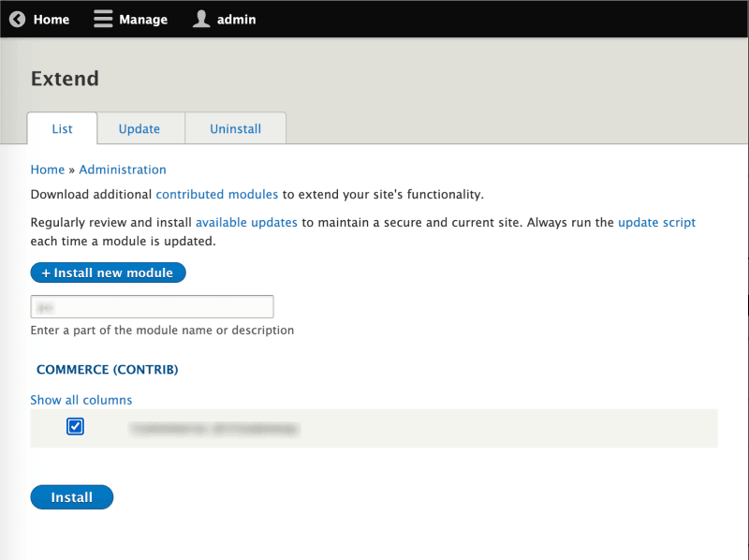Screen dimensions: 749x560
Task: Go to the Home breadcrumb link
Action: pos(47,169)
